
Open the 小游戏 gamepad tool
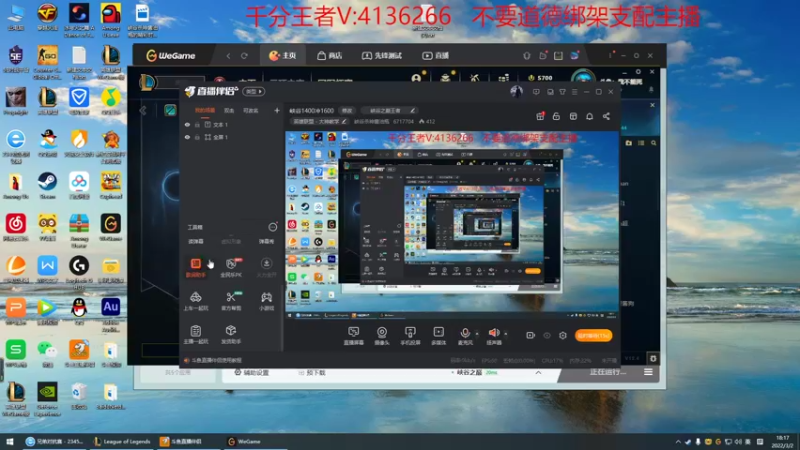(266, 301)
